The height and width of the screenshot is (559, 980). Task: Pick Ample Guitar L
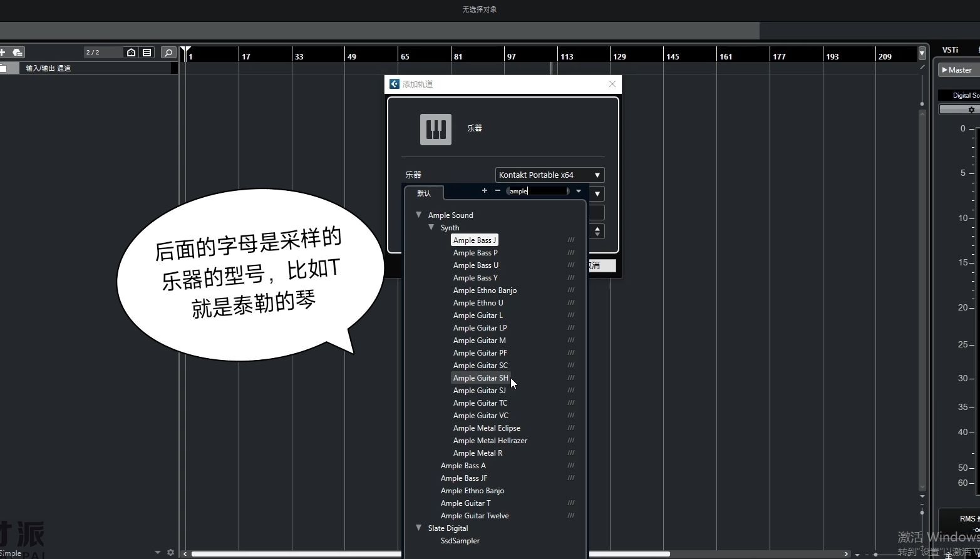click(478, 315)
